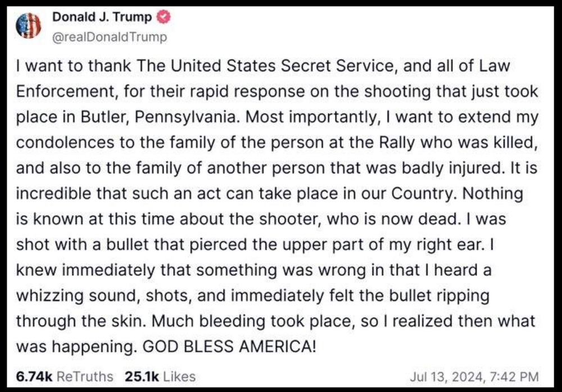Viewport: 562px width, 392px height.
Task: Click the 7:42 PM time
Action: tap(514, 377)
